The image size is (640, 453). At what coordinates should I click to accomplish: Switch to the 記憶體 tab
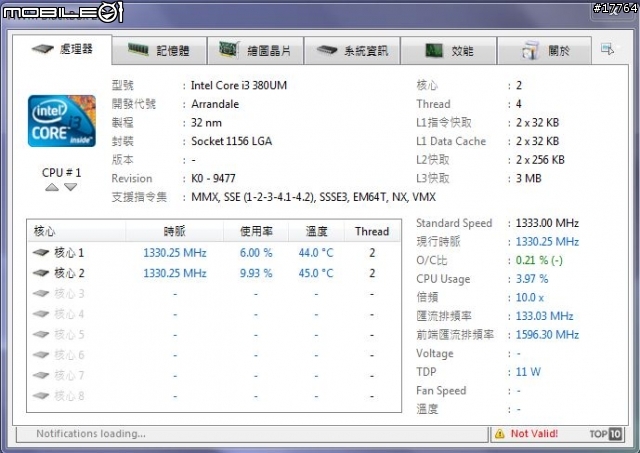click(159, 51)
